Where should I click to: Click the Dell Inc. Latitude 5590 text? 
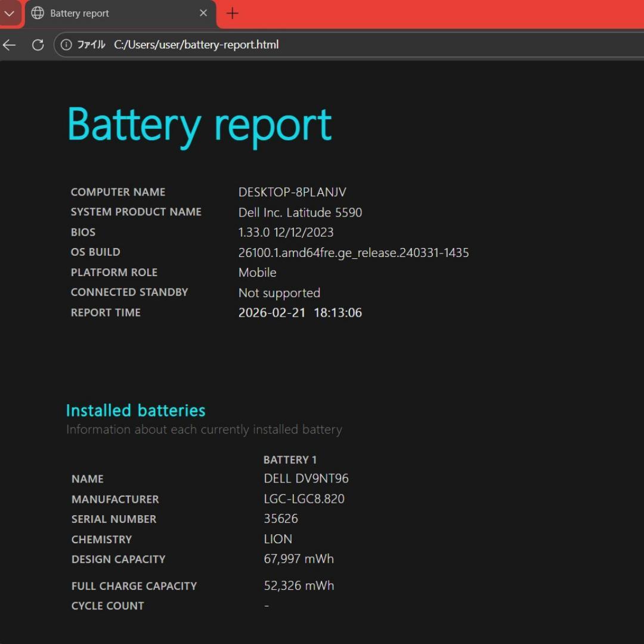pos(300,212)
